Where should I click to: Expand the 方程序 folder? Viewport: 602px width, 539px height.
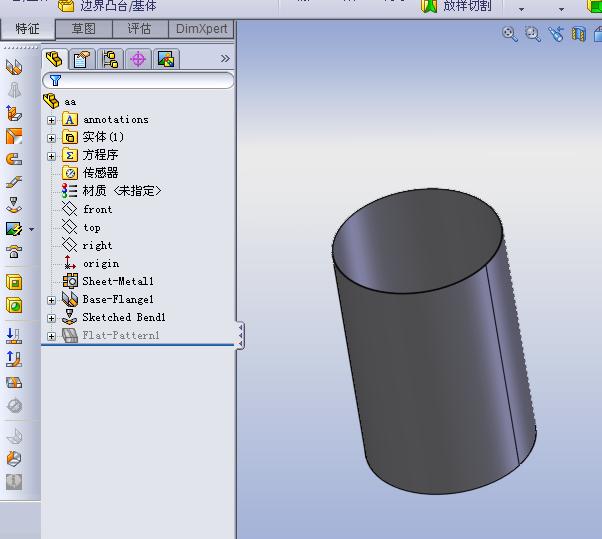[51, 156]
